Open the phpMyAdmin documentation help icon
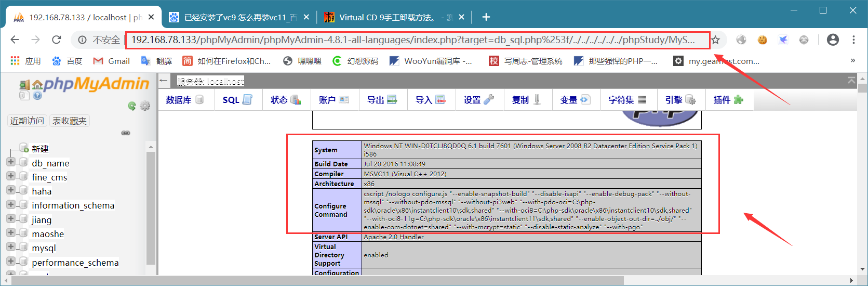The height and width of the screenshot is (286, 868). point(37,95)
